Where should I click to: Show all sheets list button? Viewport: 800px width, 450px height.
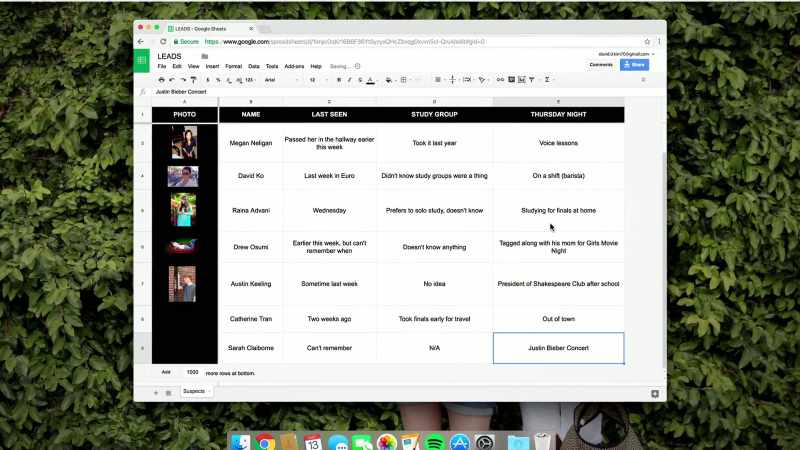point(168,392)
